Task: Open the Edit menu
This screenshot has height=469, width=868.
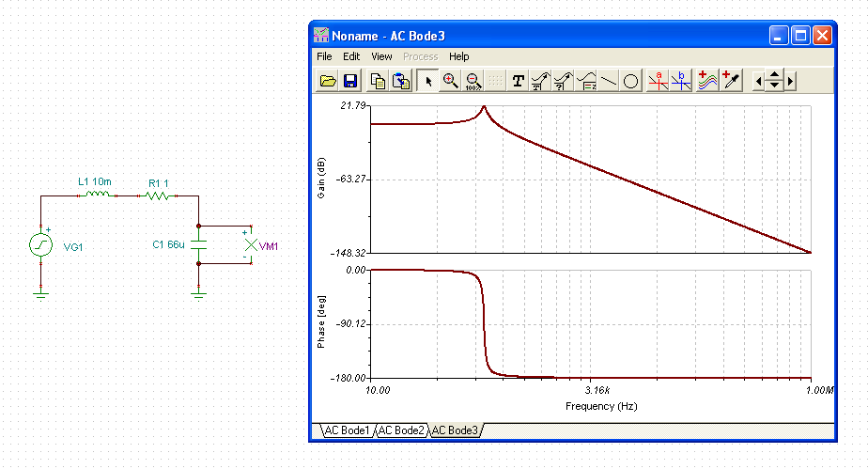Action: (351, 56)
